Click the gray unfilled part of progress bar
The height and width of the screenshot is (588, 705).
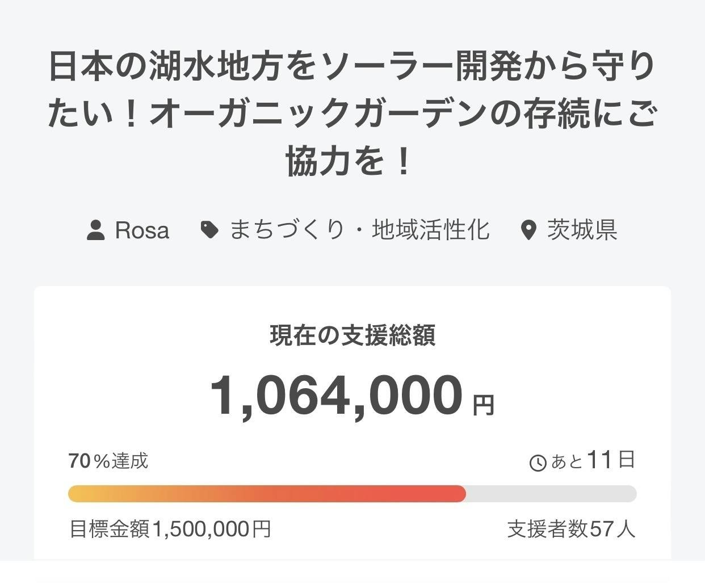(551, 494)
